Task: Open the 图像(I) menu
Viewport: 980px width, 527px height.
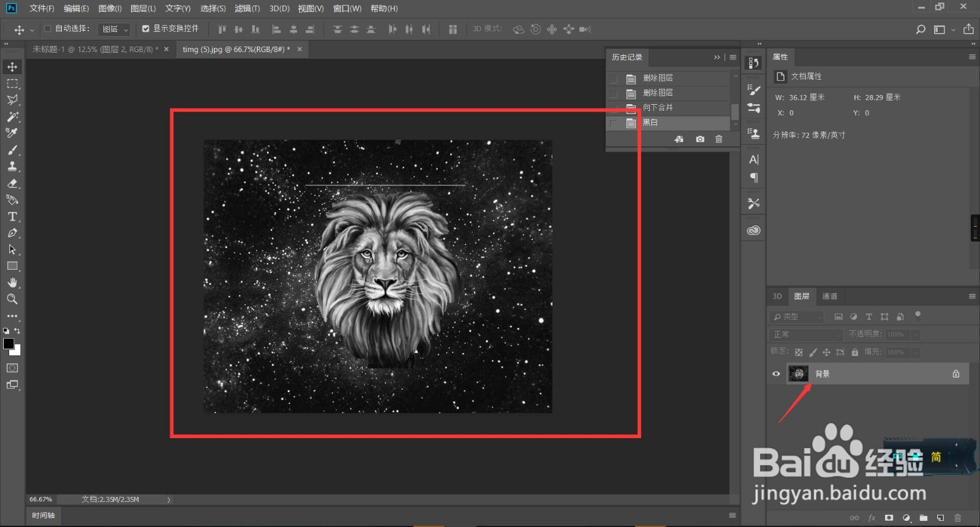Action: [110, 9]
